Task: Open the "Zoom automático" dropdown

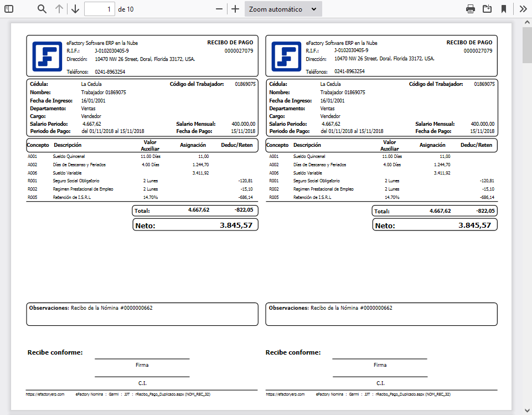Action: pyautogui.click(x=283, y=9)
